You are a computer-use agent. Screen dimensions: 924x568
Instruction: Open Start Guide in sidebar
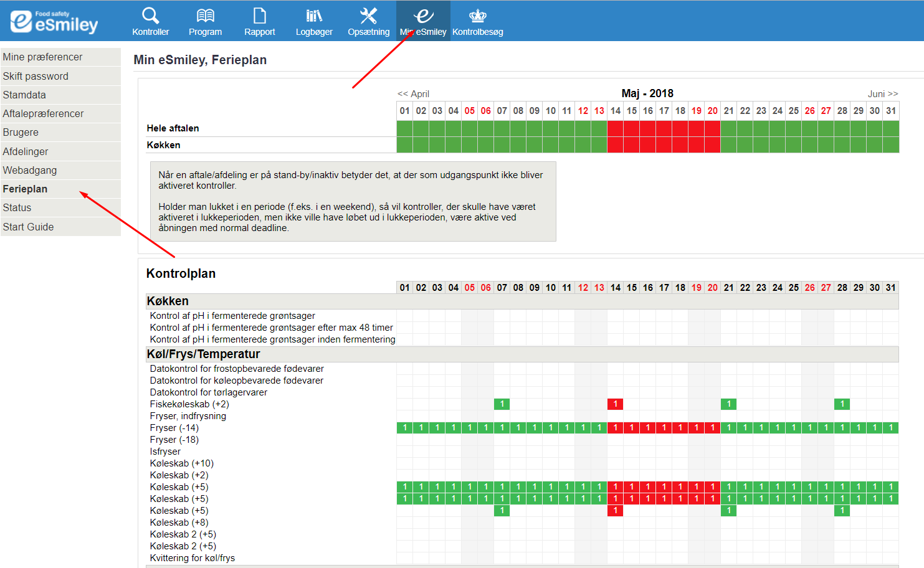click(28, 227)
